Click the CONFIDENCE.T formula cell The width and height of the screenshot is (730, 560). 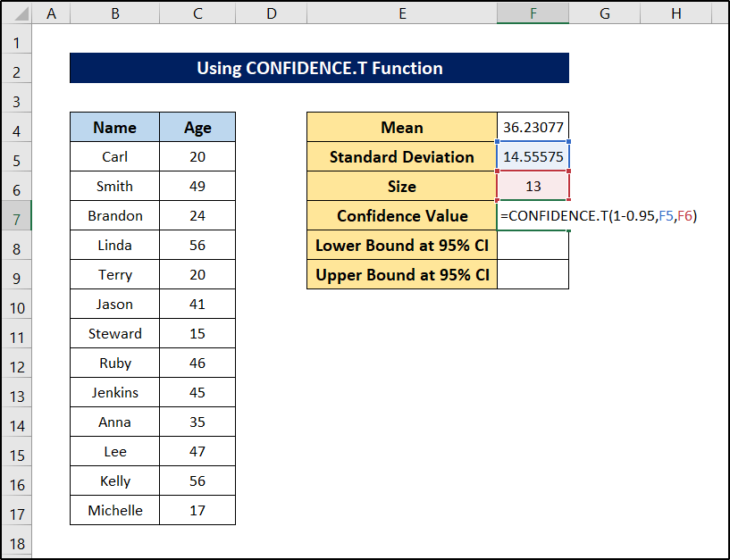point(533,216)
